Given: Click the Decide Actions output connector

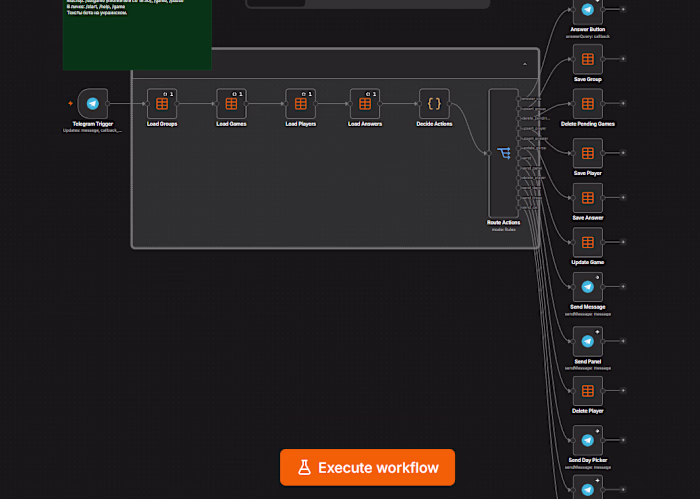Looking at the screenshot, I should [449, 104].
